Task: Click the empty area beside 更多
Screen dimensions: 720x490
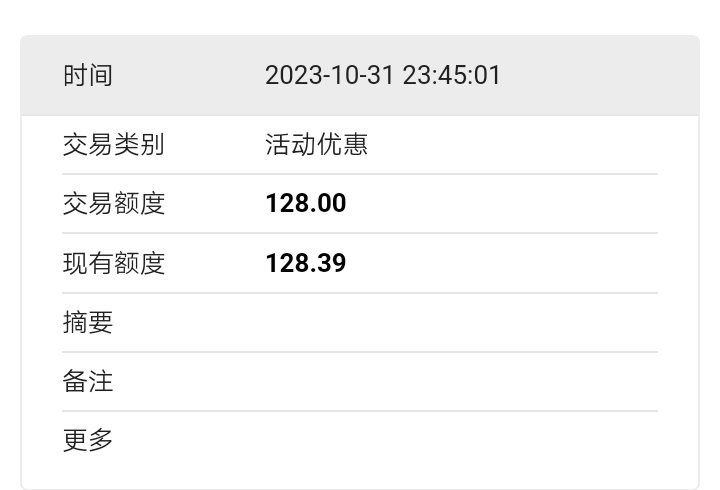Action: tap(461, 440)
